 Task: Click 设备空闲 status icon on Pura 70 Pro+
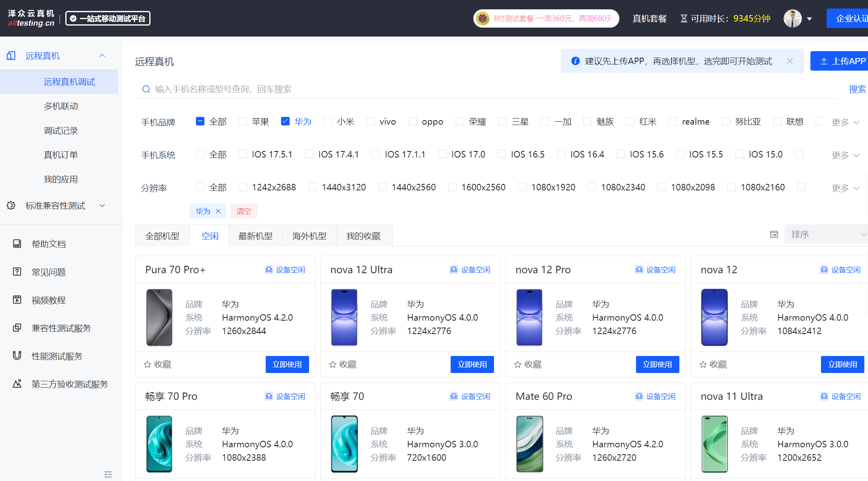tap(269, 270)
